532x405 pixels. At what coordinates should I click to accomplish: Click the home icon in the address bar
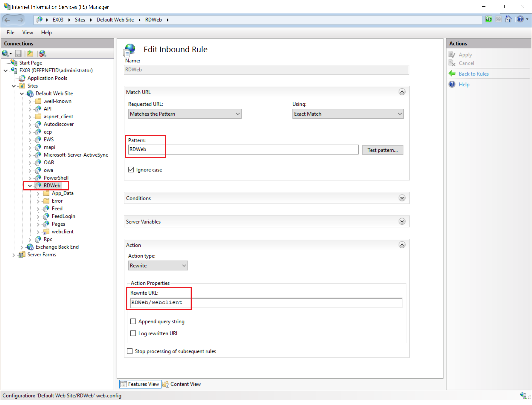[x=508, y=19]
